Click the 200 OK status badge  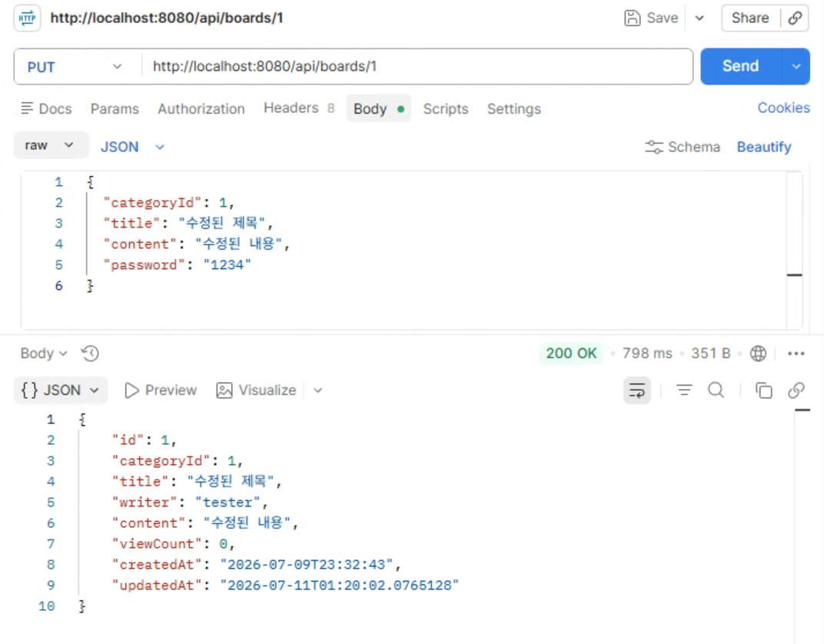571,353
